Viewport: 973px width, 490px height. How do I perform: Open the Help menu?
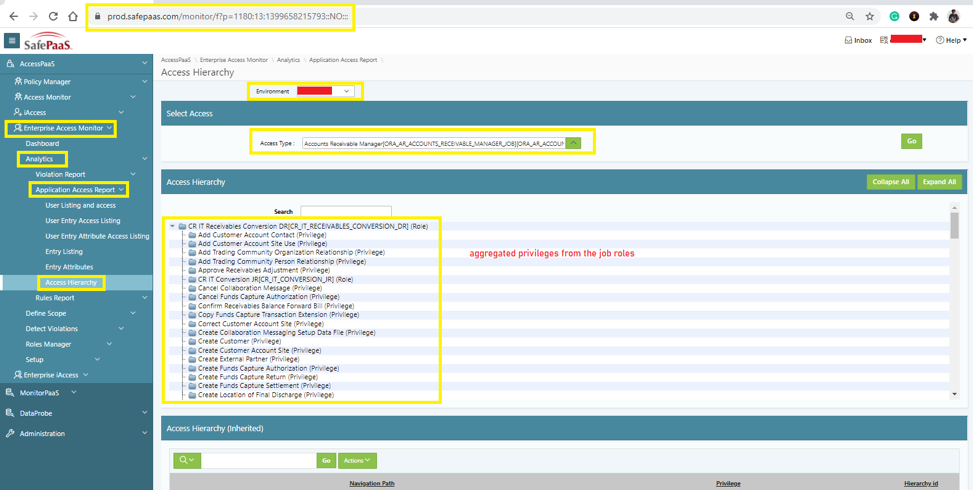[951, 40]
